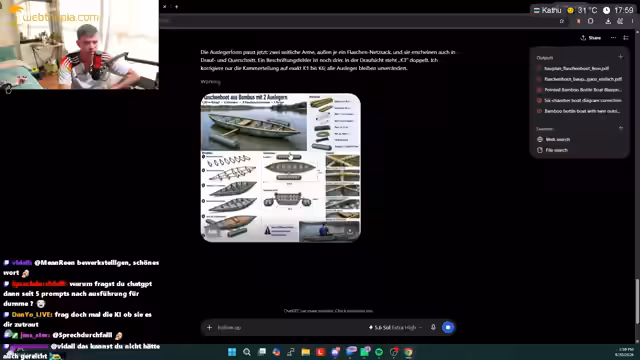Toggle the side panel icon beside the three dots
Image resolution: width=640 pixels, height=360 pixels.
pos(626,38)
